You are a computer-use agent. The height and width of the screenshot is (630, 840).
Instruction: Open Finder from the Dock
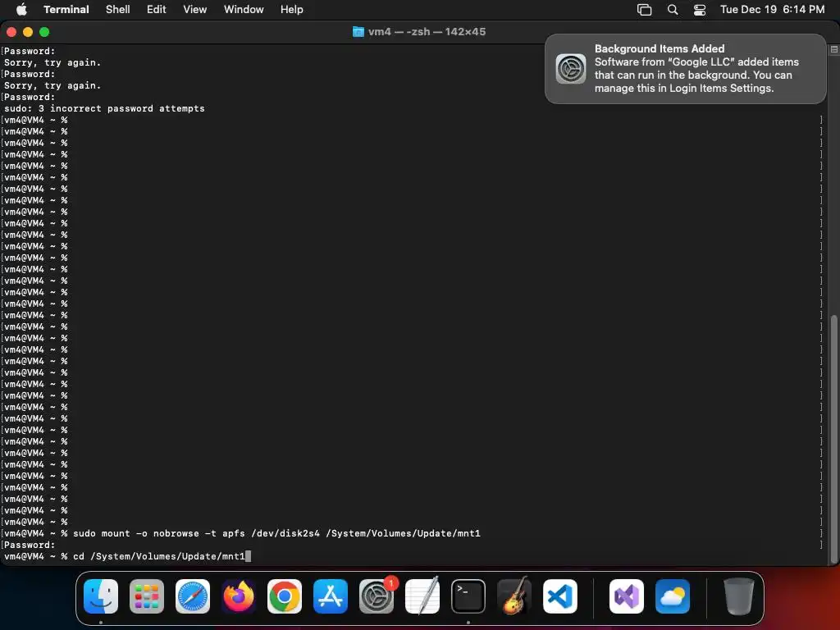tap(101, 596)
